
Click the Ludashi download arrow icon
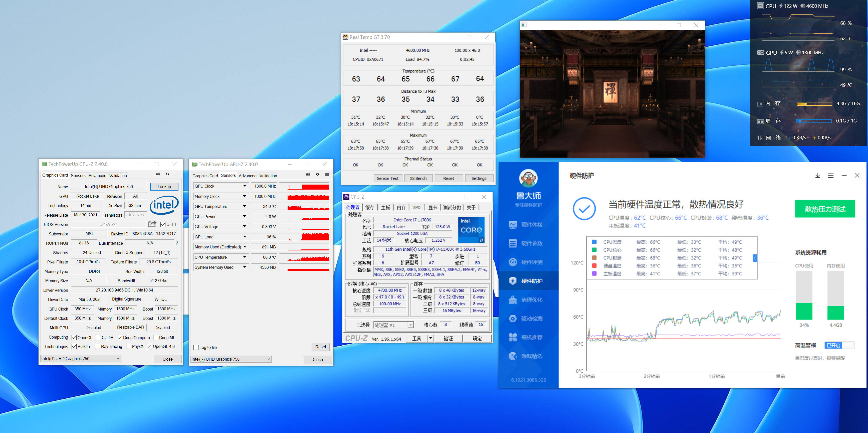click(817, 176)
